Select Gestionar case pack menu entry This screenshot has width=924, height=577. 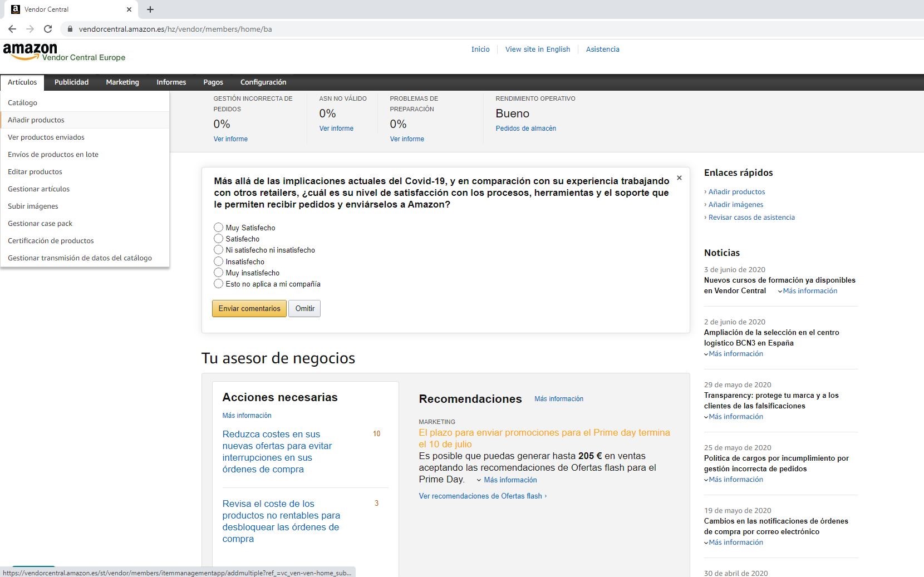pos(85,224)
